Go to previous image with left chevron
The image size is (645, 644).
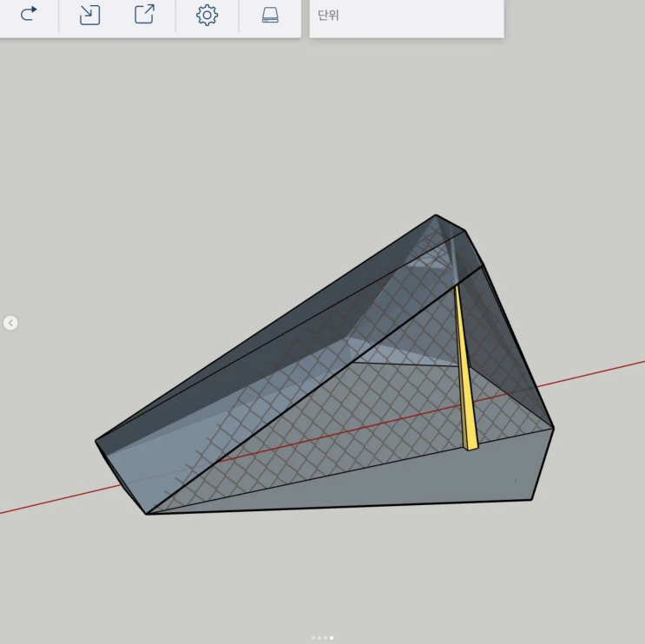coord(10,323)
